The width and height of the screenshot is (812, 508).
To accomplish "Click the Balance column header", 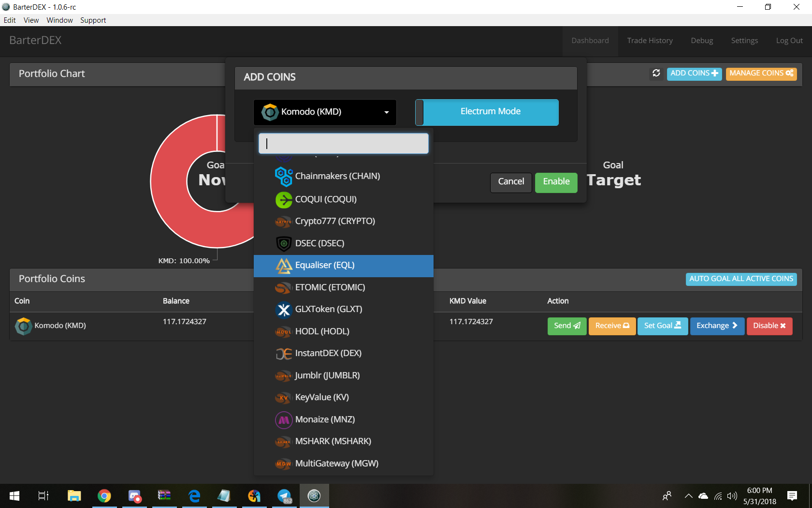I will coord(176,301).
